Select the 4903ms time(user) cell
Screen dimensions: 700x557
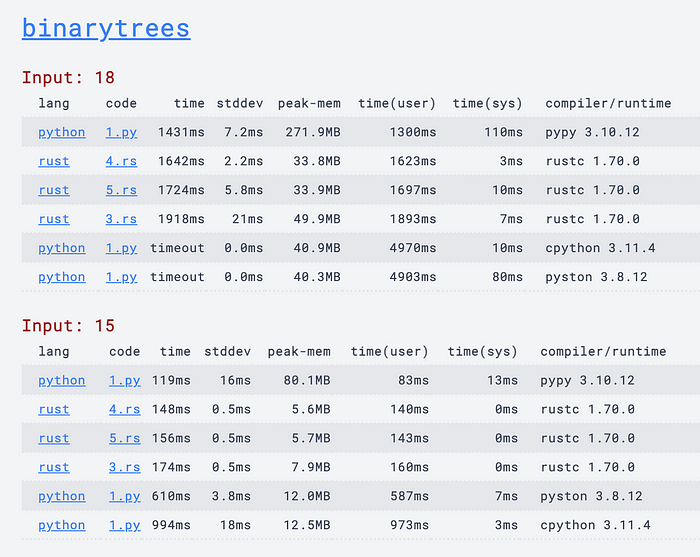tap(413, 277)
